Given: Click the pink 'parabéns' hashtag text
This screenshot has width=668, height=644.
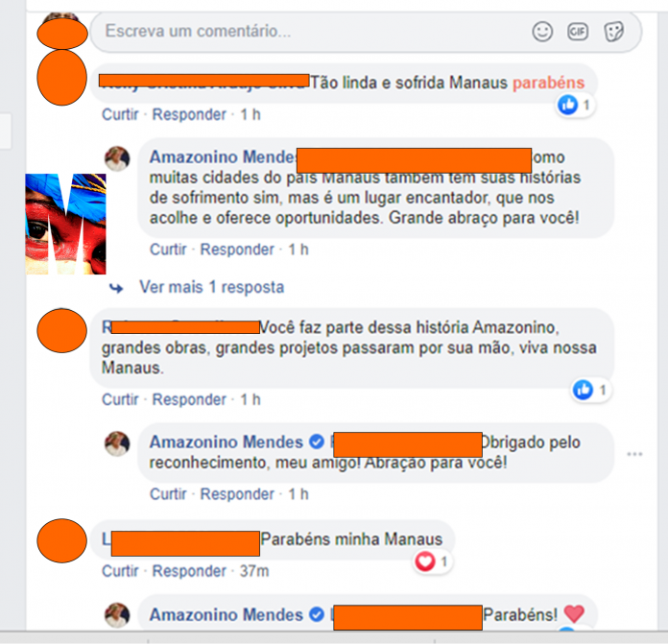Looking at the screenshot, I should tap(548, 83).
